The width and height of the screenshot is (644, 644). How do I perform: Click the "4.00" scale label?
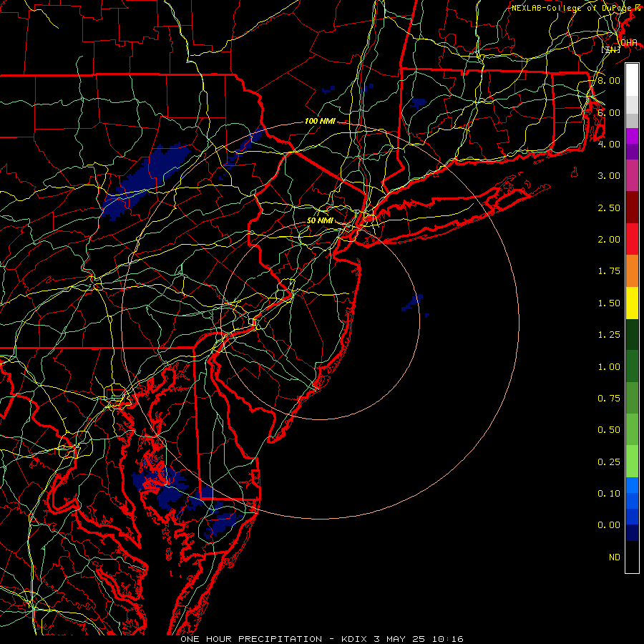pos(609,144)
